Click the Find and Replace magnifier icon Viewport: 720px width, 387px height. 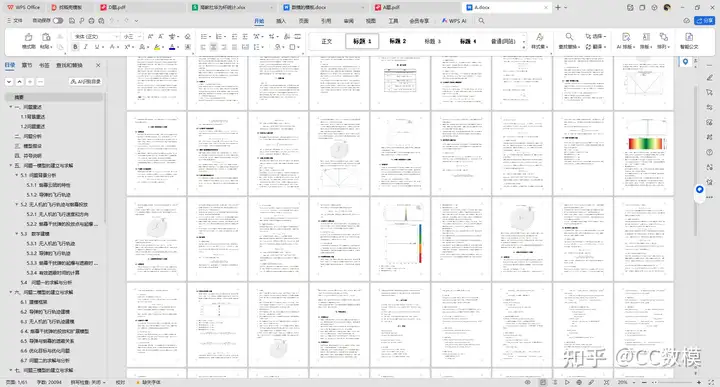tap(569, 37)
